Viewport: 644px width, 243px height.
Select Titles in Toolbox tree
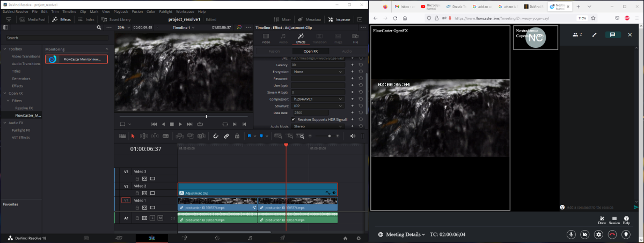[x=16, y=71]
